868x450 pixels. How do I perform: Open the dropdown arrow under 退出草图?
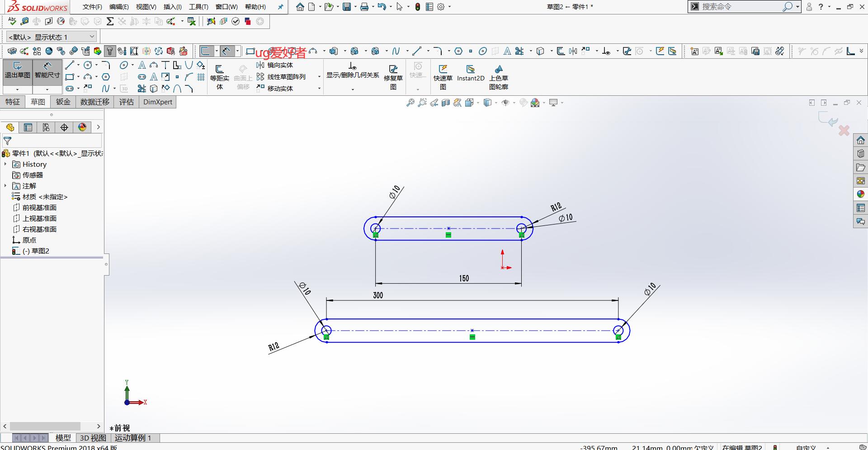click(17, 89)
